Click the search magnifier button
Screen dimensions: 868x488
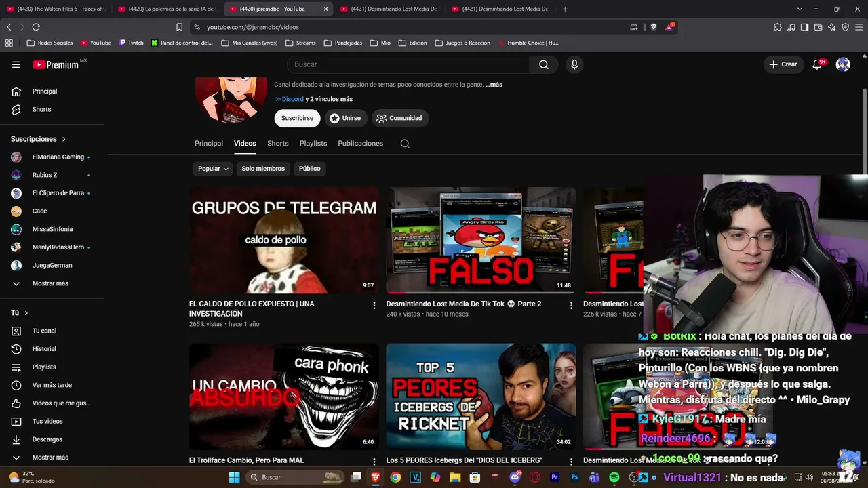(544, 64)
